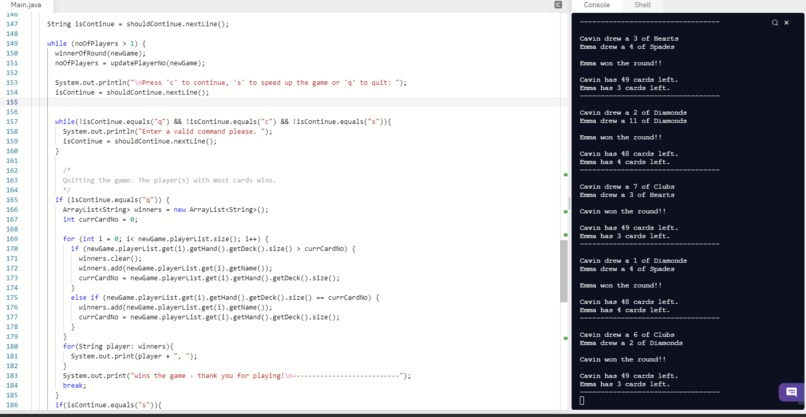The width and height of the screenshot is (806, 417).
Task: Switch to the Shell tab
Action: (642, 5)
